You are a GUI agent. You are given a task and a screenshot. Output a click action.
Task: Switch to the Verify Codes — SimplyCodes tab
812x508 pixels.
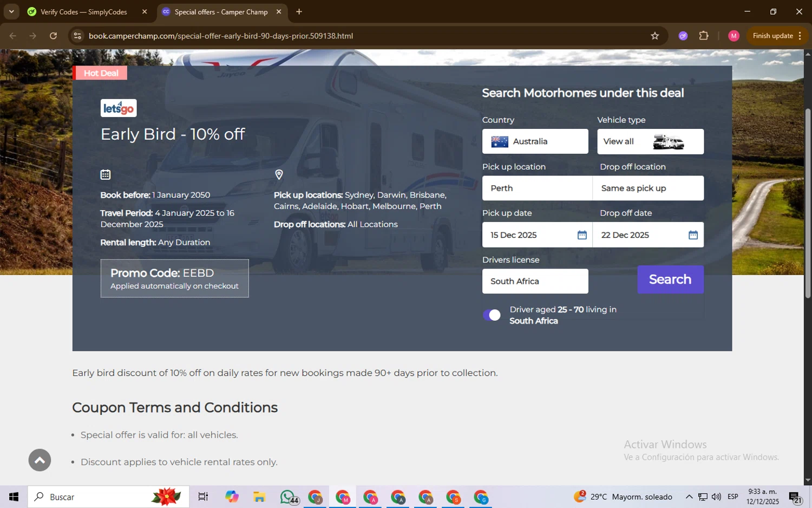84,12
